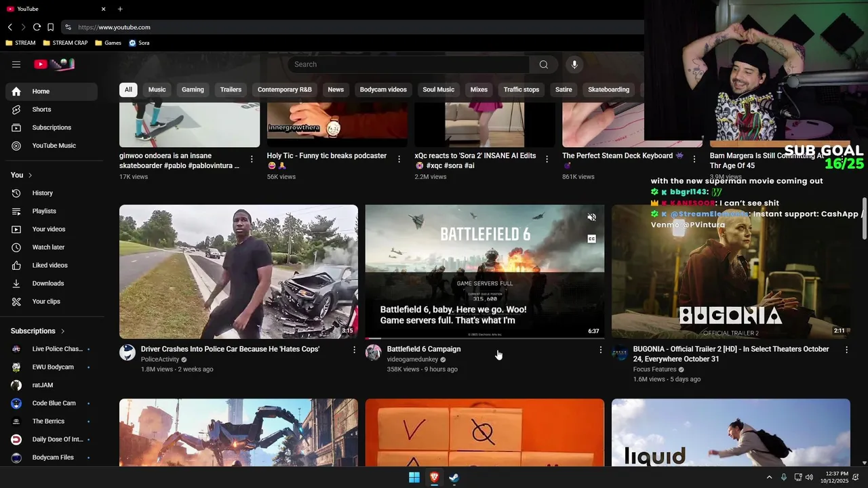Open Downloads in the sidebar
Image resolution: width=868 pixels, height=488 pixels.
pos(52,283)
